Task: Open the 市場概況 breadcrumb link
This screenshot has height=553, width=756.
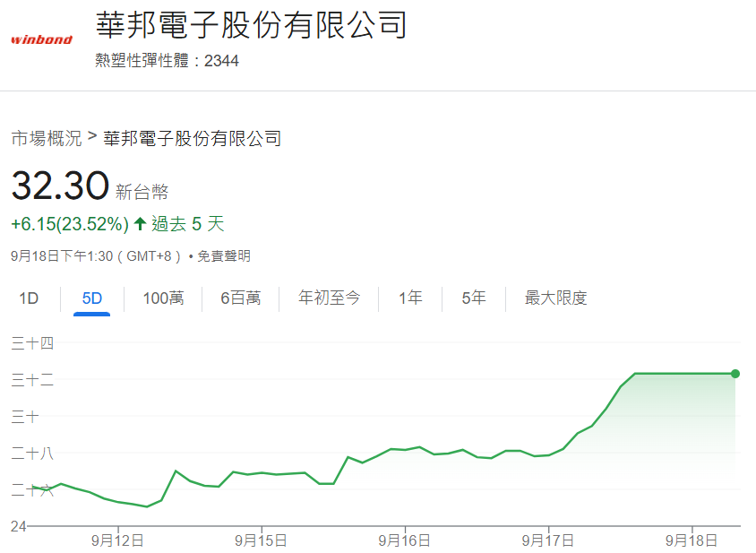Action: point(47,139)
